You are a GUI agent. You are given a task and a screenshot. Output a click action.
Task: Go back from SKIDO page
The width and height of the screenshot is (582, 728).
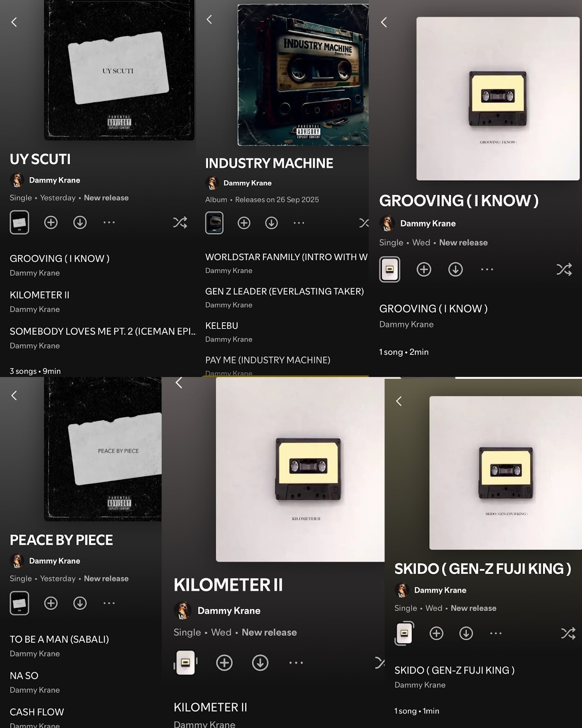pyautogui.click(x=399, y=401)
